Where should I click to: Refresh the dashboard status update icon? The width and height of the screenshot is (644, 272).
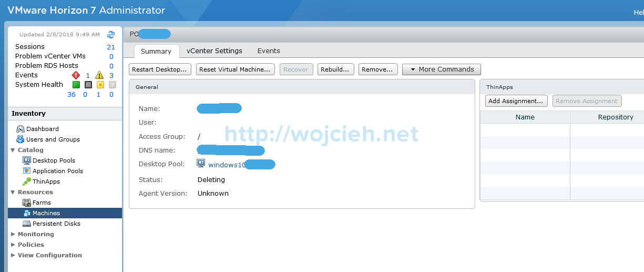(111, 35)
